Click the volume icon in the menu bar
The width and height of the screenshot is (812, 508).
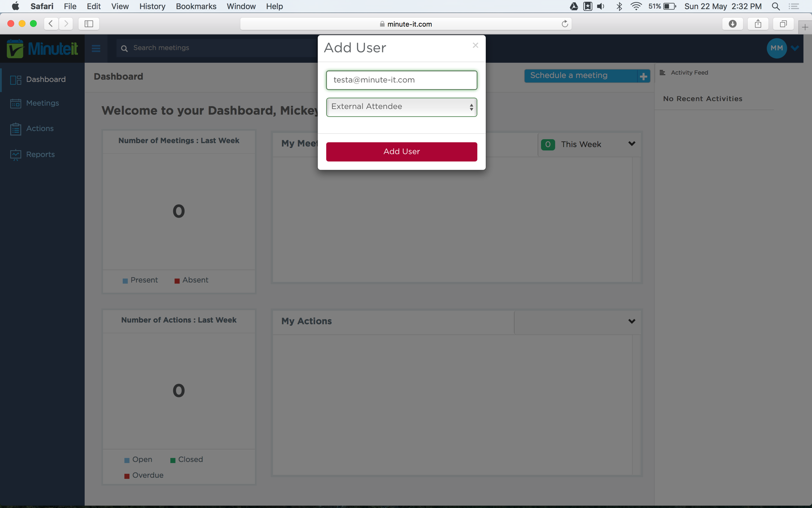click(x=601, y=6)
